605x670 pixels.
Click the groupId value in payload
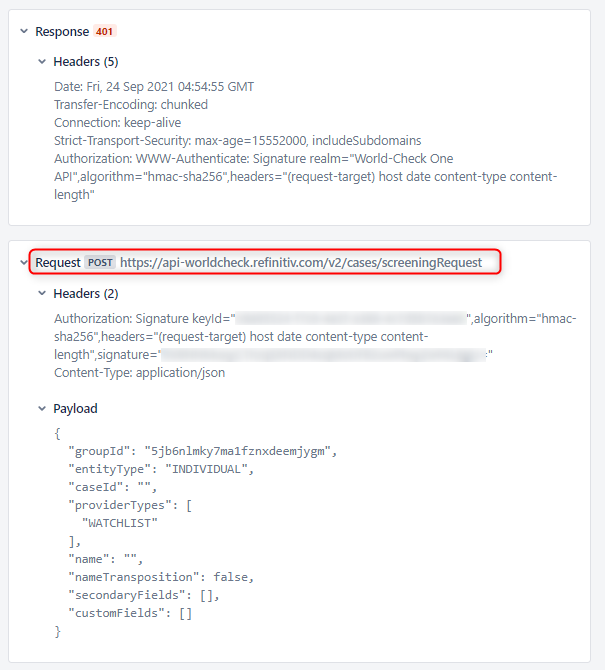click(237, 451)
